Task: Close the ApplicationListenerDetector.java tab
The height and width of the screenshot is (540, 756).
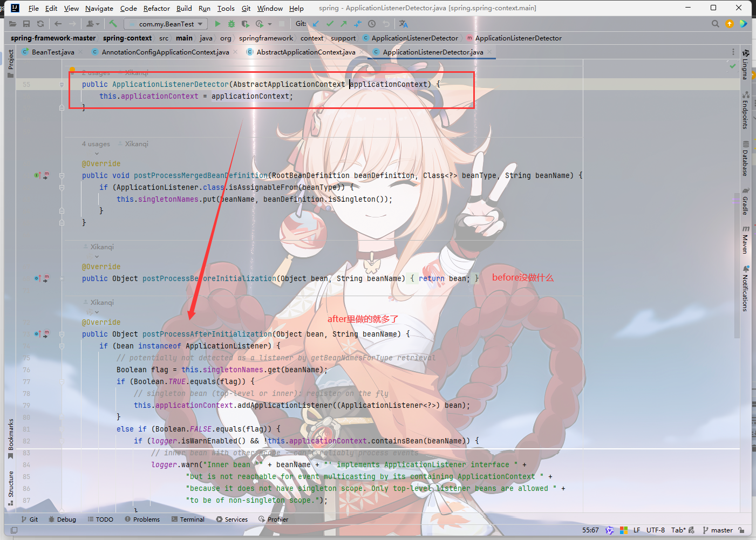Action: (489, 52)
